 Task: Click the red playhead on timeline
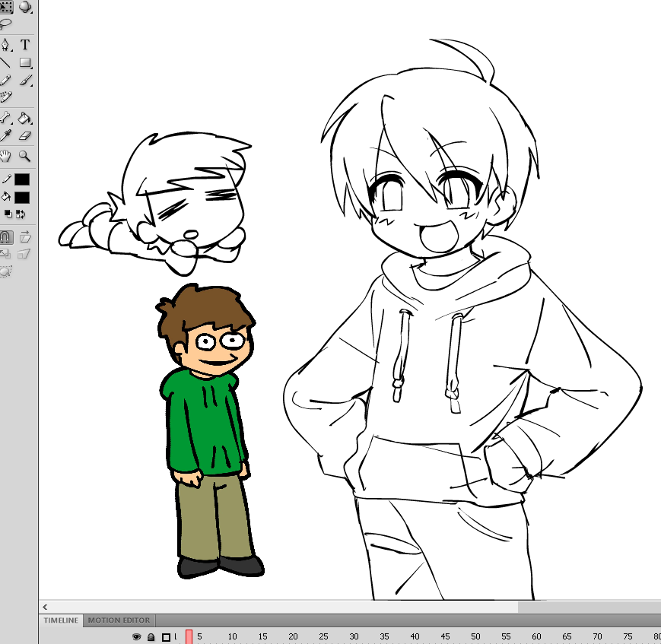[189, 636]
